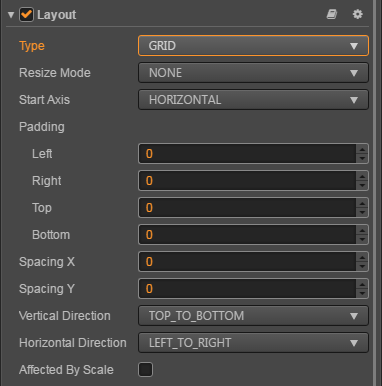The image size is (382, 386).
Task: Click the orange Type property label
Action: point(32,46)
